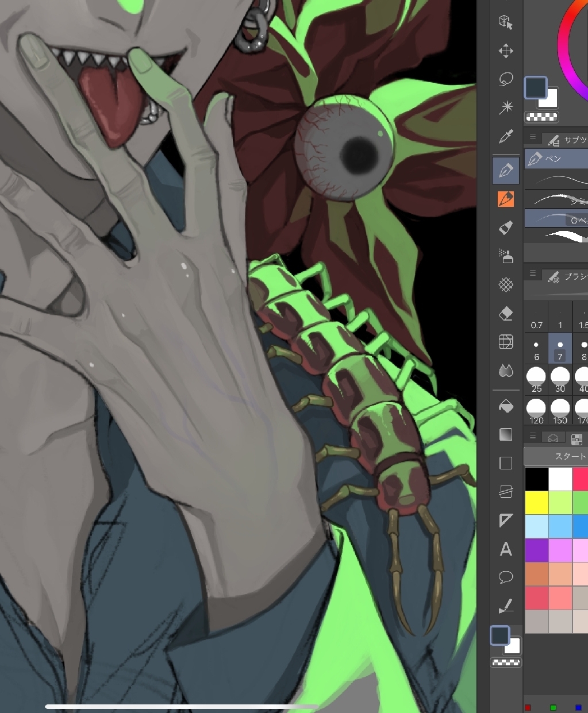Select transparent color under the color wheel swatches
Image resolution: width=588 pixels, height=713 pixels.
tap(541, 117)
